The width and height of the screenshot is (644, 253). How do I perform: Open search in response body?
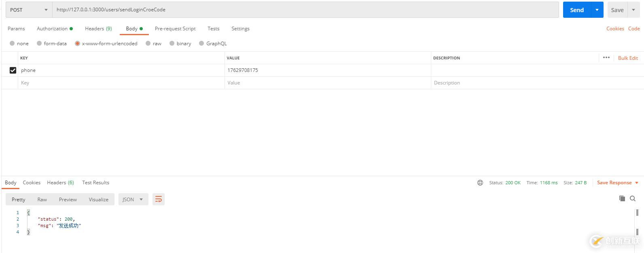(633, 198)
